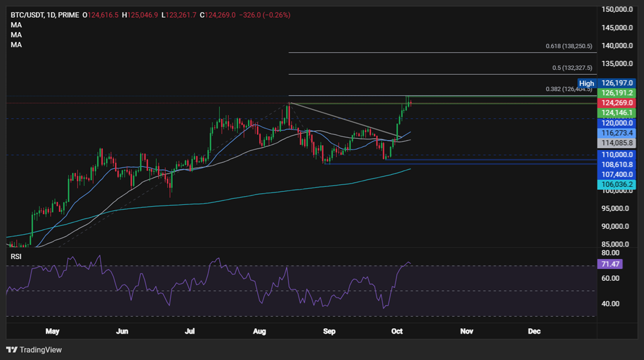This screenshot has height=360, width=644.
Task: Select the 0.618 Fibonacci level label
Action: (569, 46)
